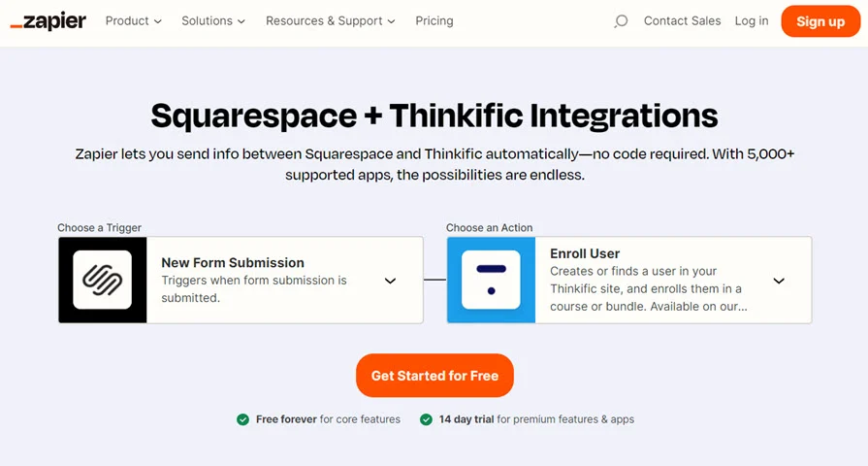Click Contact Sales link
Image resolution: width=868 pixels, height=466 pixels.
click(x=682, y=21)
